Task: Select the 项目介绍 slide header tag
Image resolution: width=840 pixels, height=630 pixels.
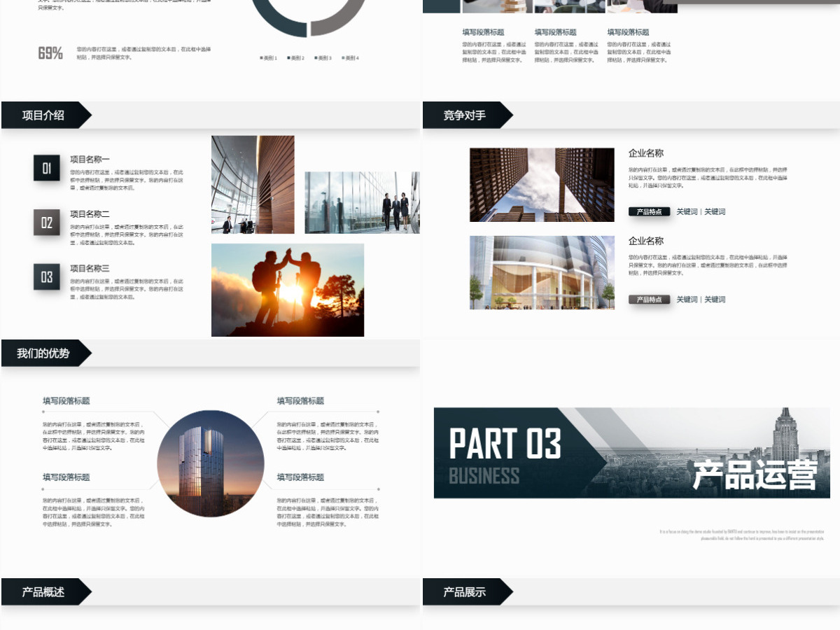Action: 46,115
